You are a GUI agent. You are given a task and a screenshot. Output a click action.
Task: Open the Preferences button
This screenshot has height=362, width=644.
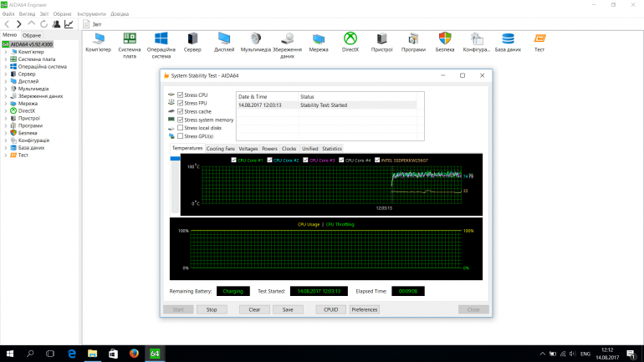point(365,309)
